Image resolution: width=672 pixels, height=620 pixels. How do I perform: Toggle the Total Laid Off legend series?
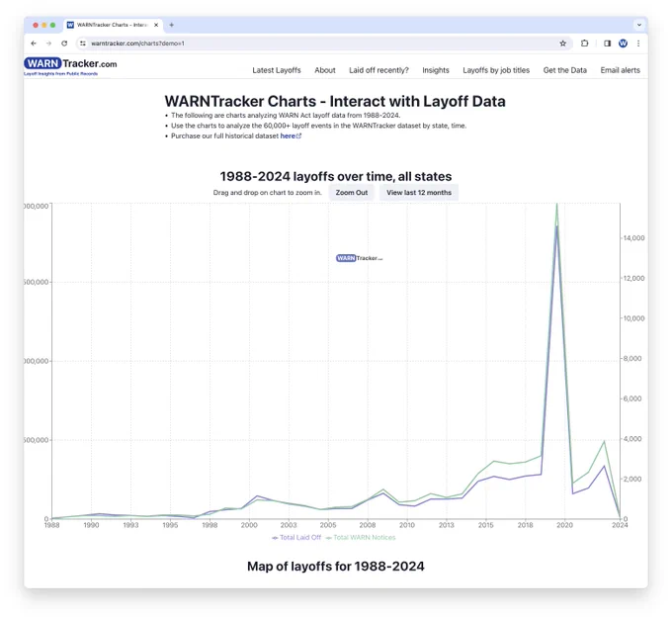click(296, 538)
